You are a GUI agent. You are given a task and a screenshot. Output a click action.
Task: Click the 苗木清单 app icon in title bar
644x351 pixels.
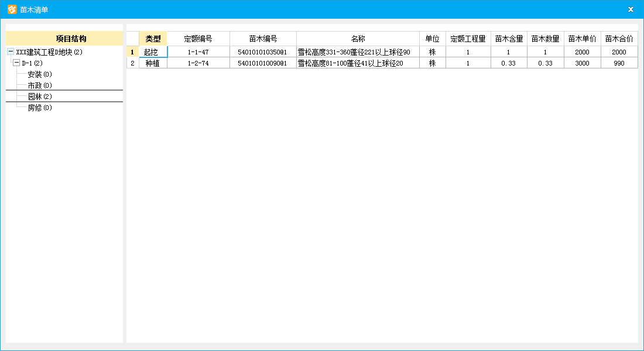pyautogui.click(x=12, y=9)
